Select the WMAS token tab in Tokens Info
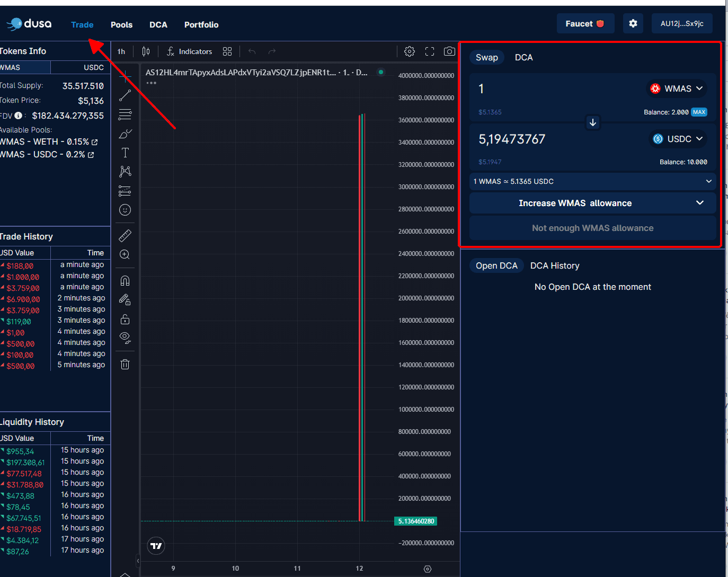 click(25, 67)
